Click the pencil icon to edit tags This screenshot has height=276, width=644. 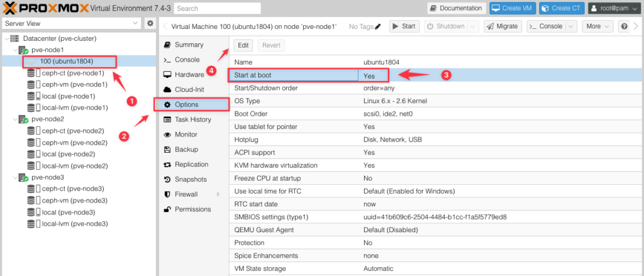pos(378,26)
